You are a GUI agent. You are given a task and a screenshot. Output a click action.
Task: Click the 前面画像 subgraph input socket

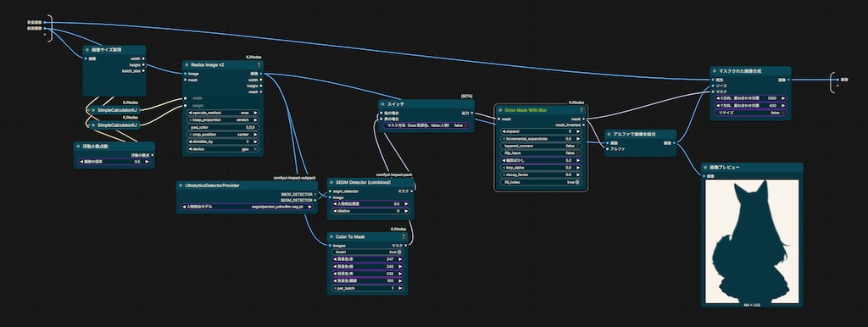[x=45, y=28]
